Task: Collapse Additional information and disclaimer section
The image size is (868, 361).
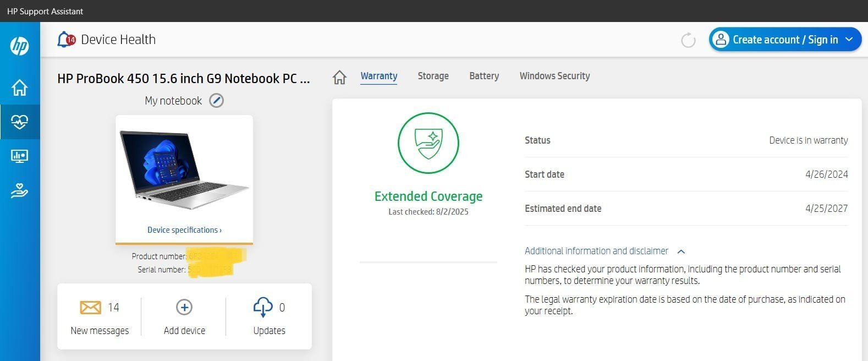Action: tap(596, 251)
